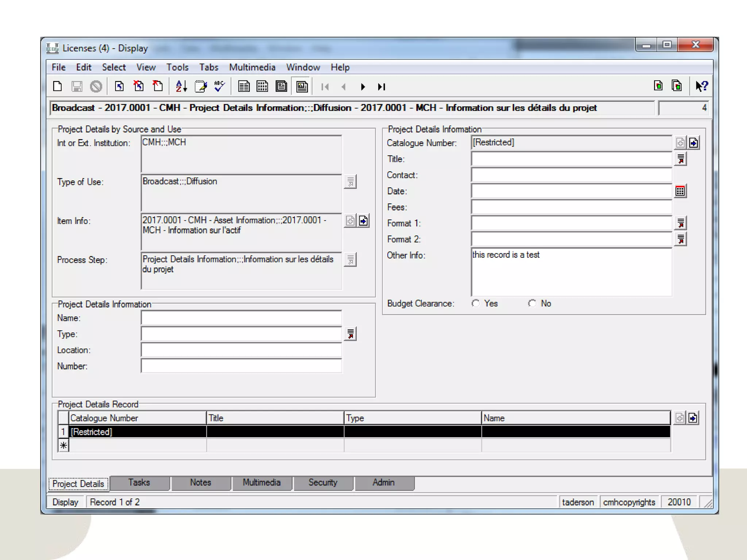Viewport: 747px width, 560px height.
Task: Click the A-Z sort icon
Action: [181, 86]
